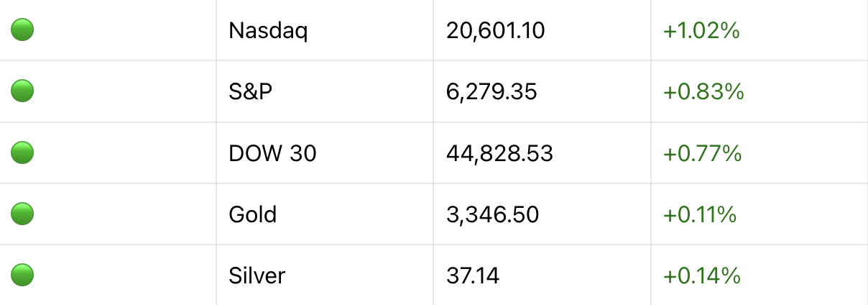Select the Gold price 3,346.50
This screenshot has height=305, width=868.
[492, 214]
